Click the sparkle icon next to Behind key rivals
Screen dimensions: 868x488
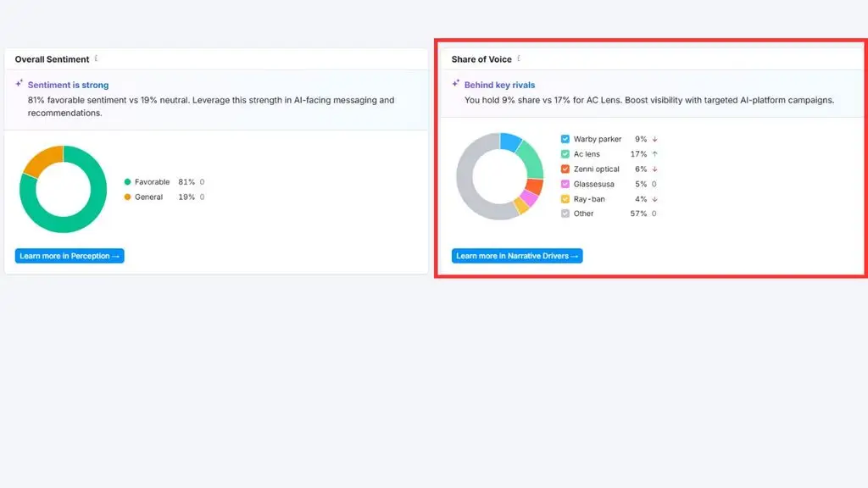pyautogui.click(x=455, y=84)
